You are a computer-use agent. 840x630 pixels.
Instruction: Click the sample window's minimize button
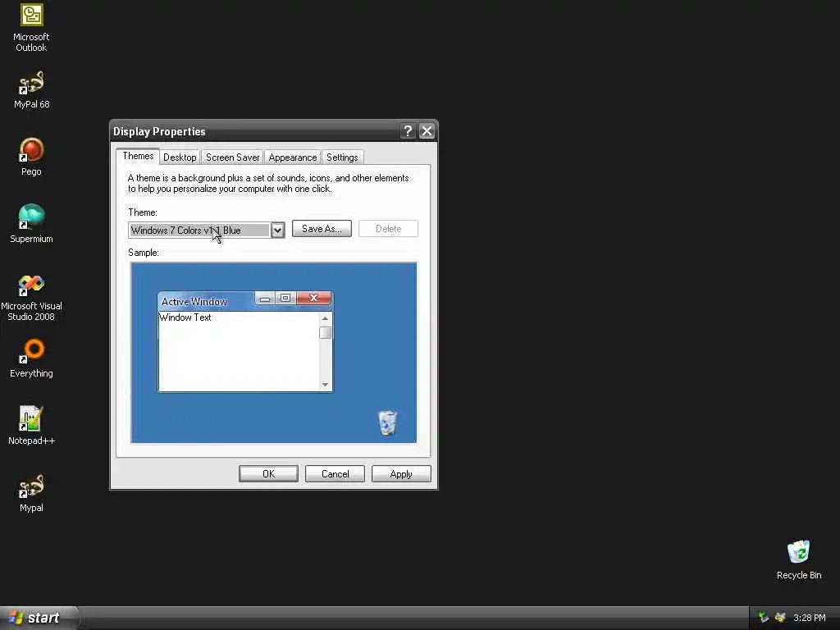click(x=265, y=299)
